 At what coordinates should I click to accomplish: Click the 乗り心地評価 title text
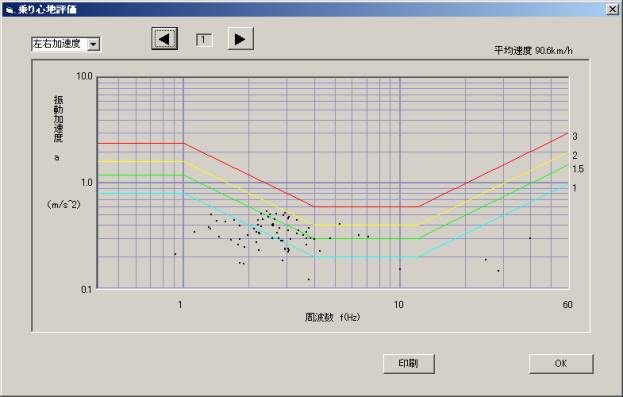point(47,10)
